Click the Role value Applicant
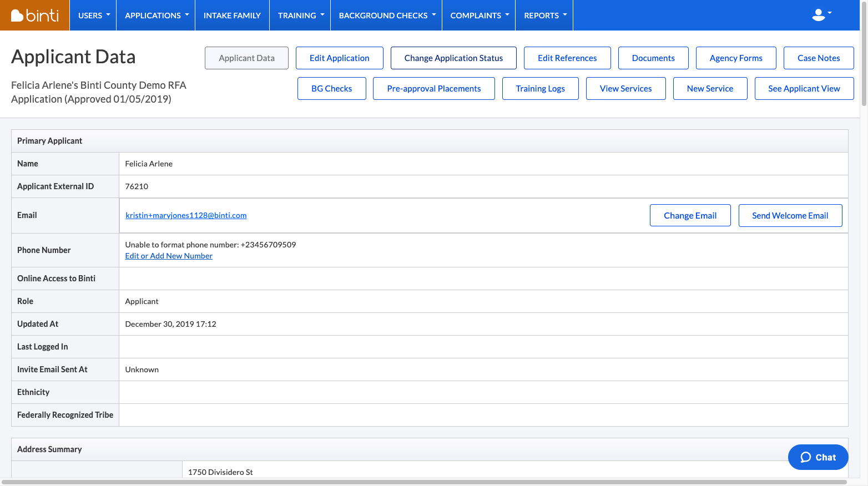The height and width of the screenshot is (486, 868). pyautogui.click(x=142, y=301)
